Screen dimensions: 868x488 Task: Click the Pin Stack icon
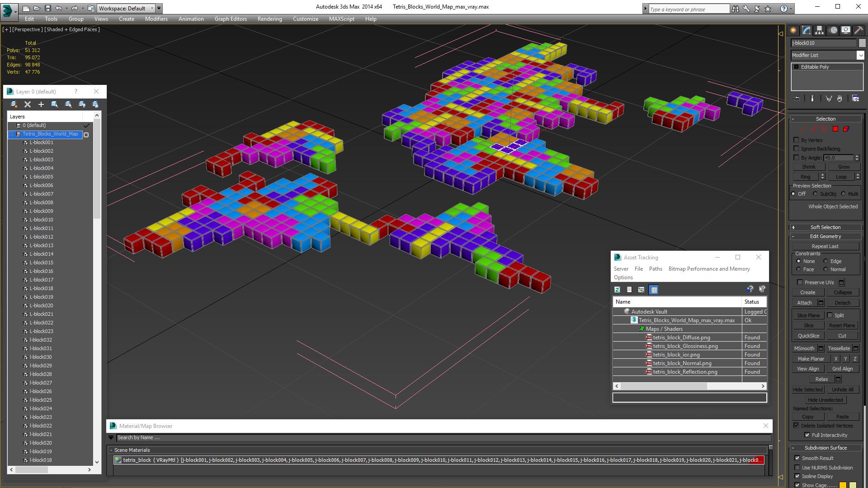(797, 98)
